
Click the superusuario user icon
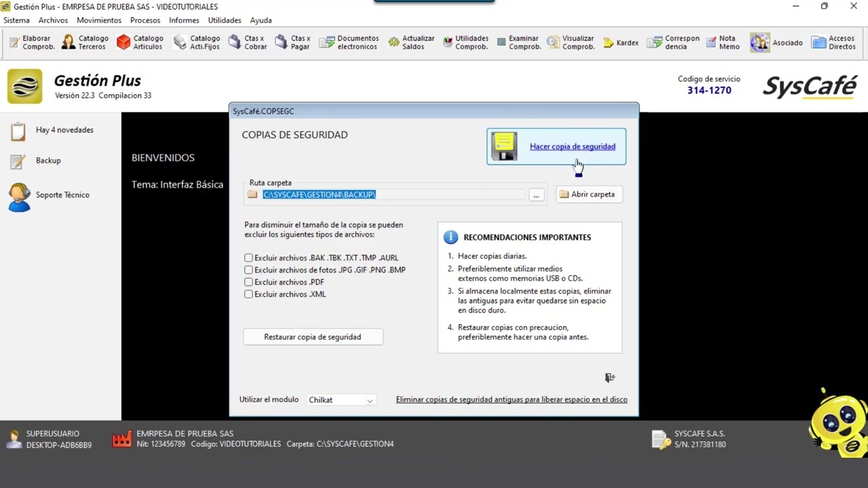(x=14, y=439)
